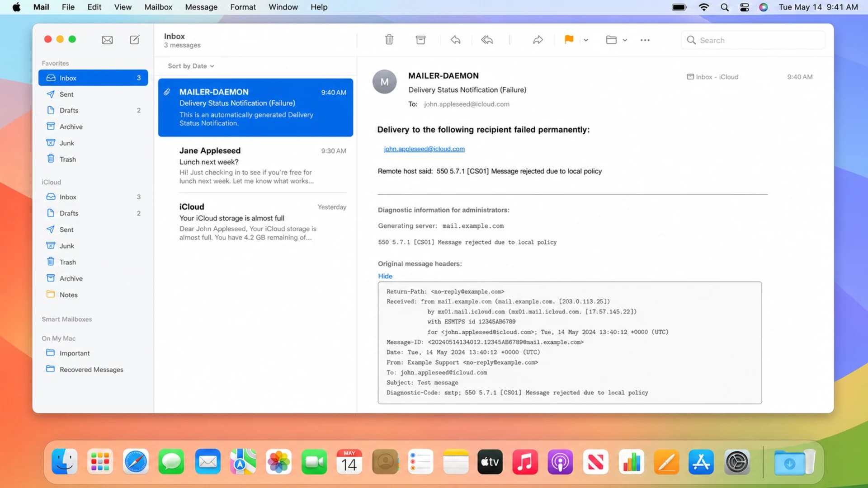Open the Favorites Sent mailbox
868x488 pixels.
click(93, 94)
